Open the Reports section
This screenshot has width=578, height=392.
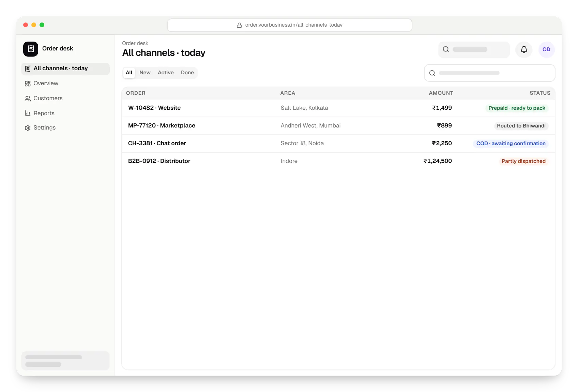click(65, 113)
